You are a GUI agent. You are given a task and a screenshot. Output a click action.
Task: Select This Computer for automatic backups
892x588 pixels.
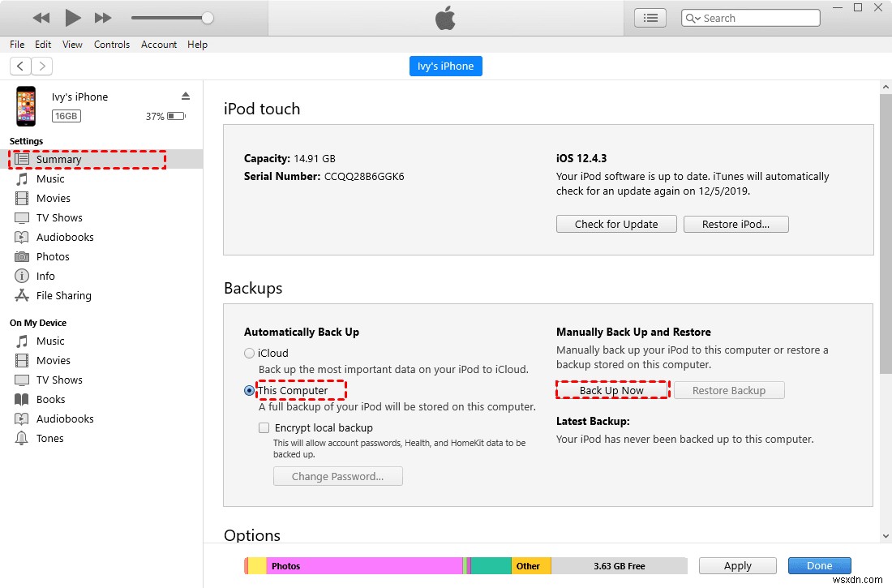[249, 390]
